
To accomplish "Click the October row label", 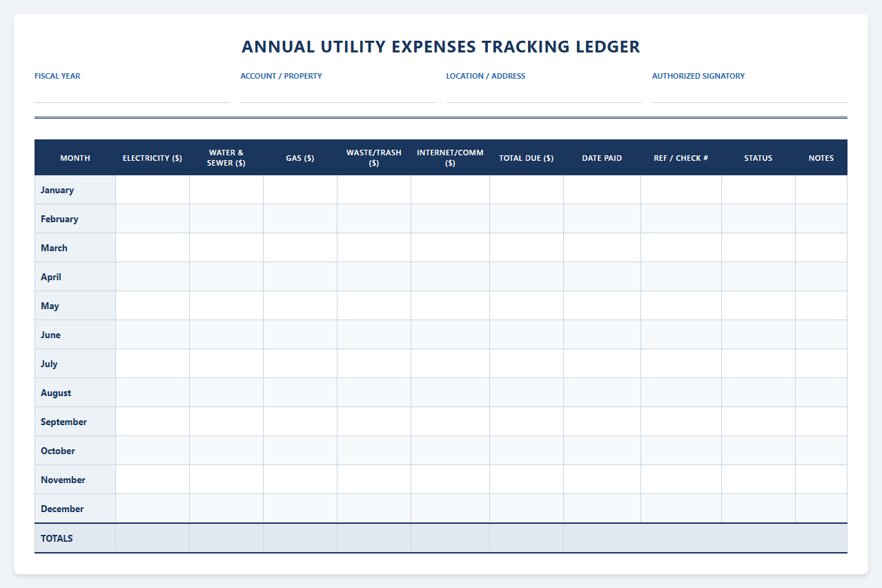I will tap(75, 451).
